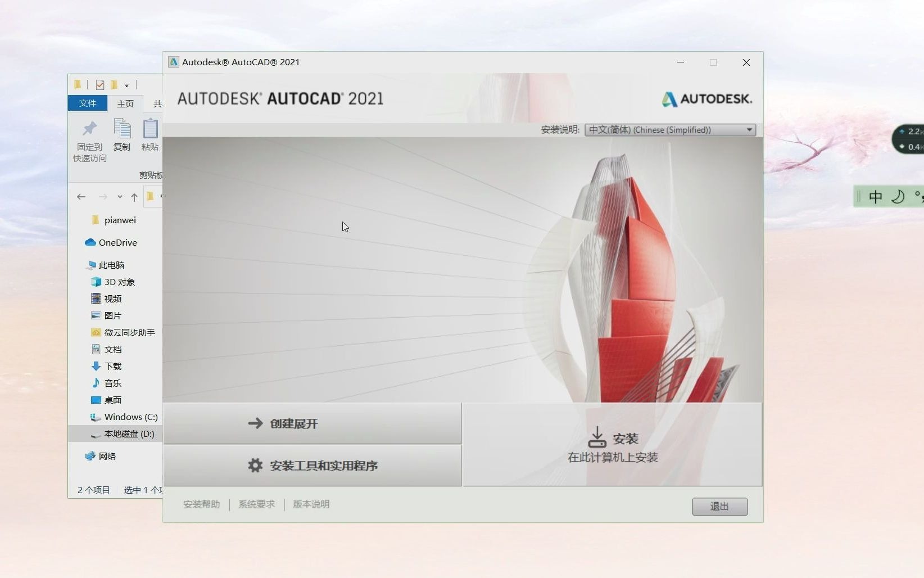
Task: Click the moon icon on IME toolbar
Action: tap(898, 196)
